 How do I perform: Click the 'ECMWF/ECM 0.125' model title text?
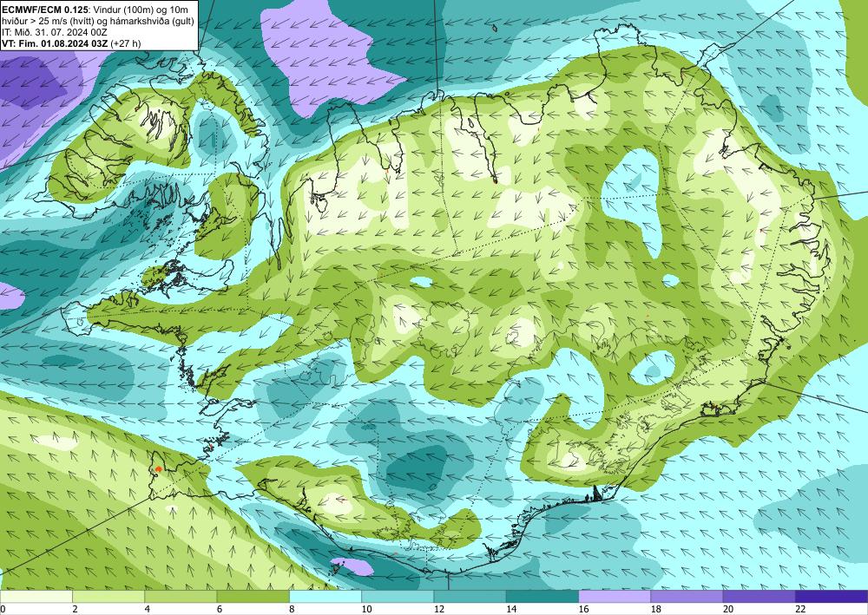(45, 10)
